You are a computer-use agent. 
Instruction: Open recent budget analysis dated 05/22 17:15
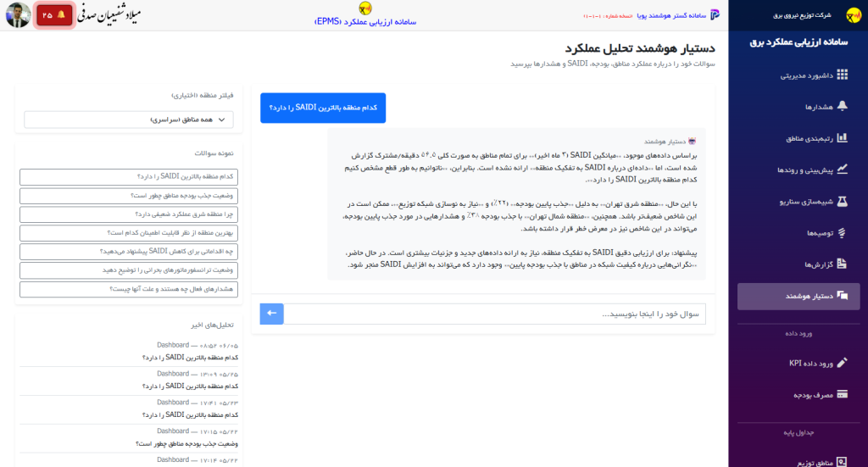pos(129,437)
